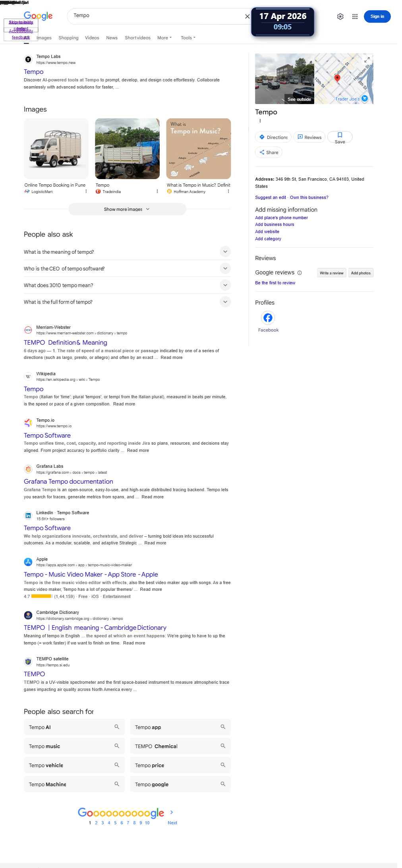Clear the search box with X icon
The image size is (402, 868).
(247, 16)
